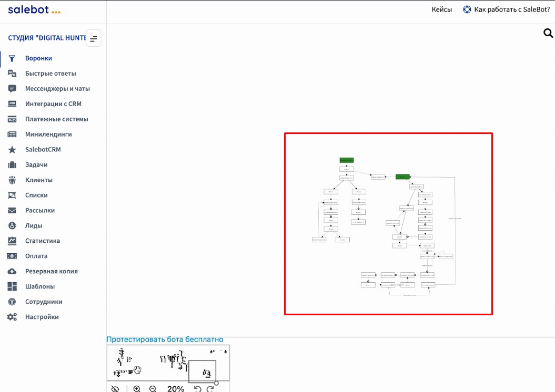555x392 pixels.
Task: Toggle minimap visibility with the eye icon
Action: [x=116, y=389]
